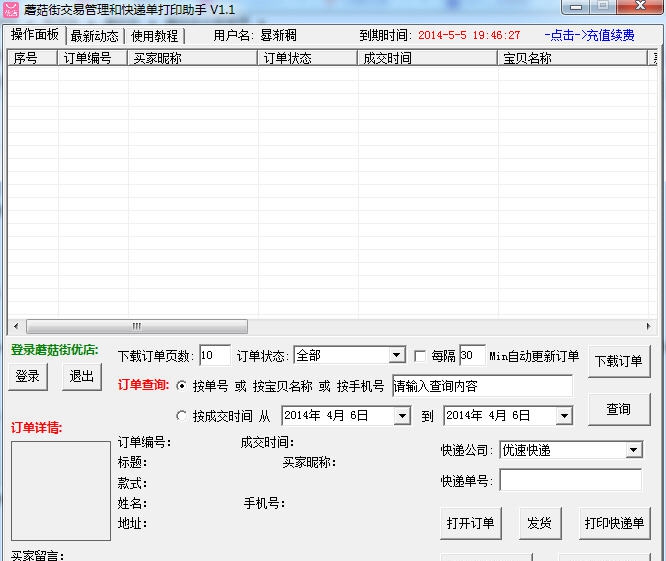Screen dimensions: 666x561
Task: Sort by the 宝贝名称 column header
Action: (x=573, y=58)
